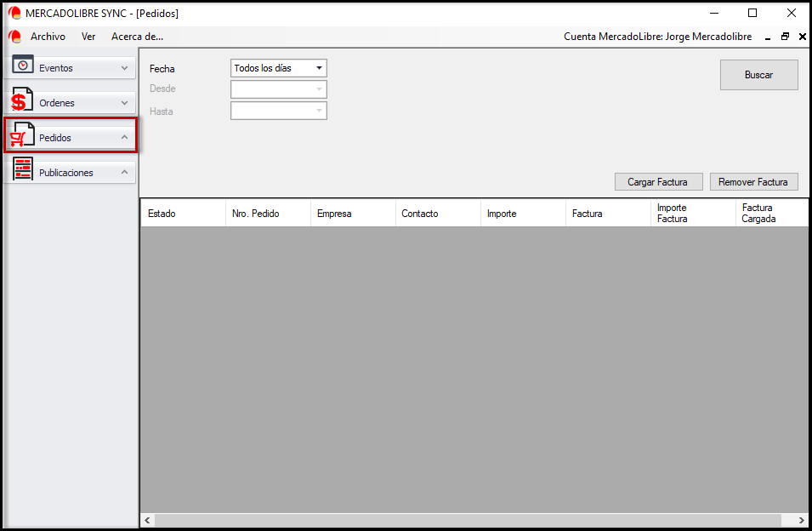Viewport: 812px width, 531px height.
Task: Open the Eventos clock icon panel
Action: coord(23,66)
